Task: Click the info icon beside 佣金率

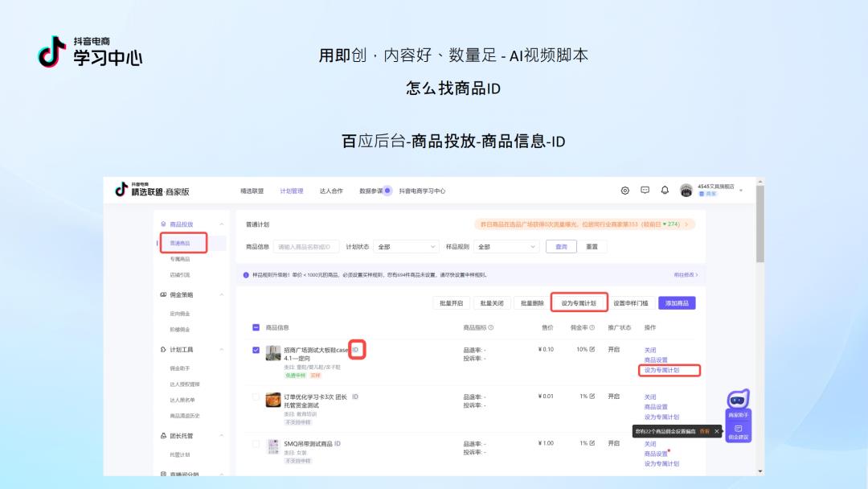Action: click(592, 328)
